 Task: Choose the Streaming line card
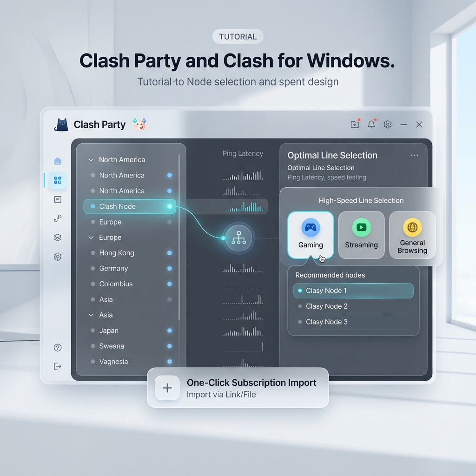361,235
